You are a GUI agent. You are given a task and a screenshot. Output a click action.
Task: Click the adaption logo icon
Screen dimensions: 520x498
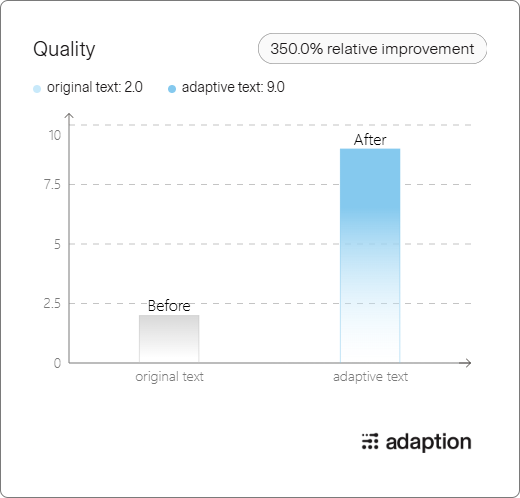(x=370, y=442)
